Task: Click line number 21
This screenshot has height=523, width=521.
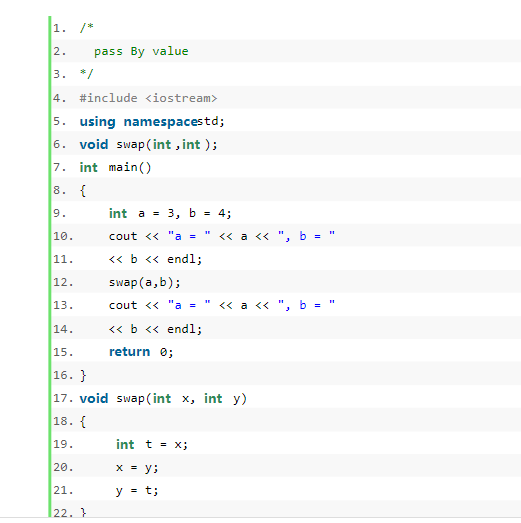Action: (63, 490)
